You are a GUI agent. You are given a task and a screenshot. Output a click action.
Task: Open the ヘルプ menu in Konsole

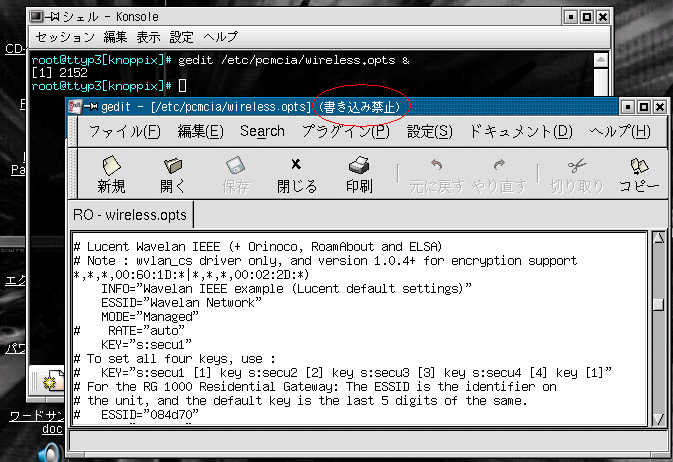tap(220, 37)
